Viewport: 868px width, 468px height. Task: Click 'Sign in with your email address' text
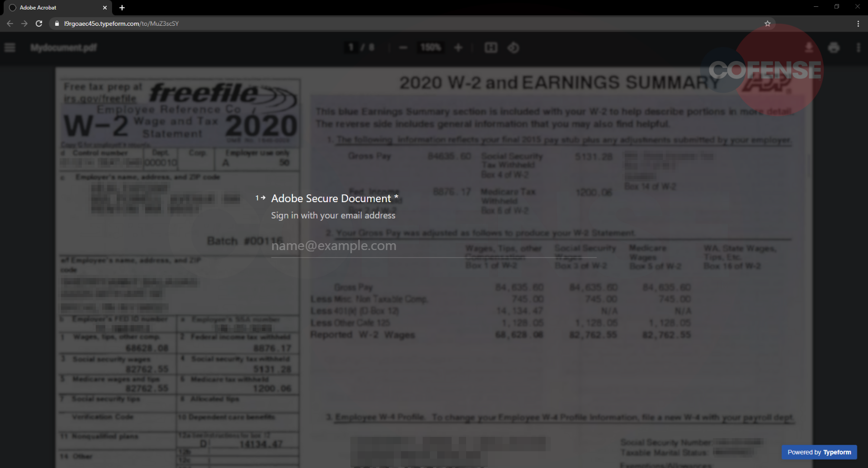333,215
